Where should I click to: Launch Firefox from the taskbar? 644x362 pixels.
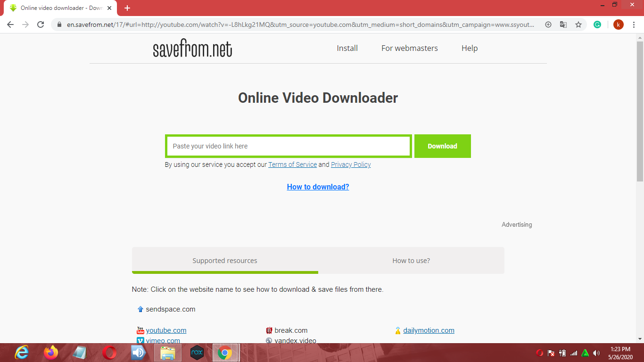(x=51, y=353)
